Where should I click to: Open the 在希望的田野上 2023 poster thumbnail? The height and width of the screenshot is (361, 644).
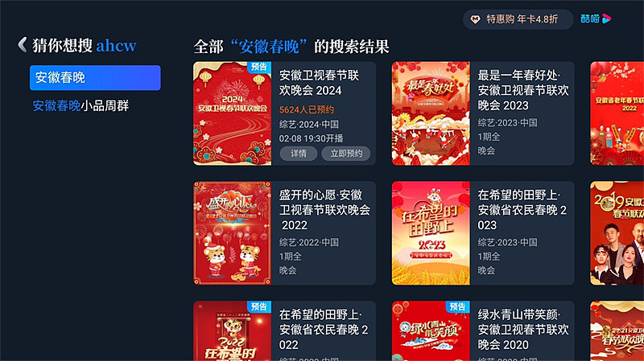pyautogui.click(x=431, y=233)
